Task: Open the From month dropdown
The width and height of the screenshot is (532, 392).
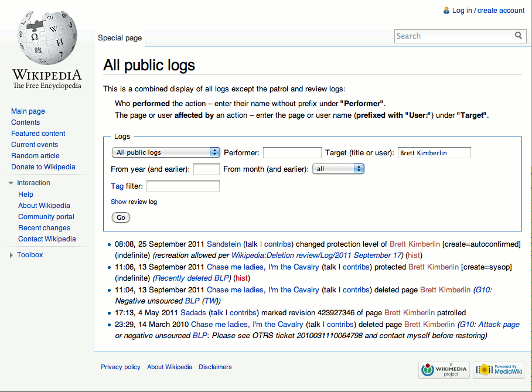Action: click(338, 169)
